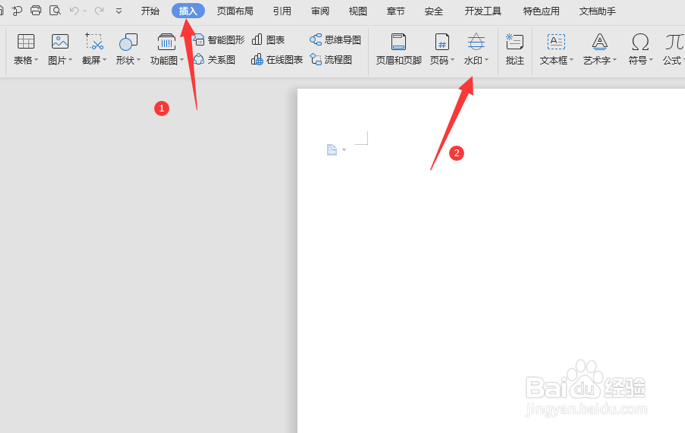The height and width of the screenshot is (433, 685).
Task: Insert a table with the 表格 icon
Action: 26,42
